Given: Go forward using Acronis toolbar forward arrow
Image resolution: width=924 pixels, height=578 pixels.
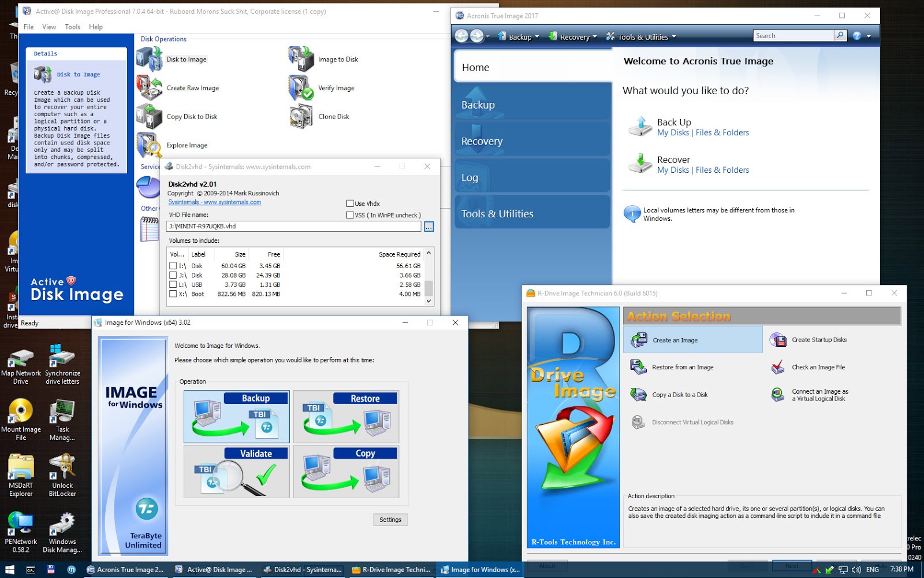Looking at the screenshot, I should (476, 36).
